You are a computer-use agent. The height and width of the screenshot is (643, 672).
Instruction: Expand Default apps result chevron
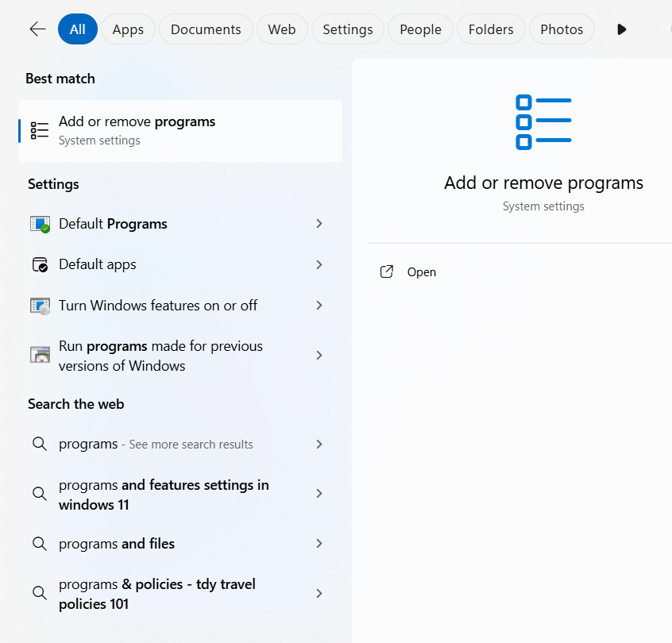319,264
